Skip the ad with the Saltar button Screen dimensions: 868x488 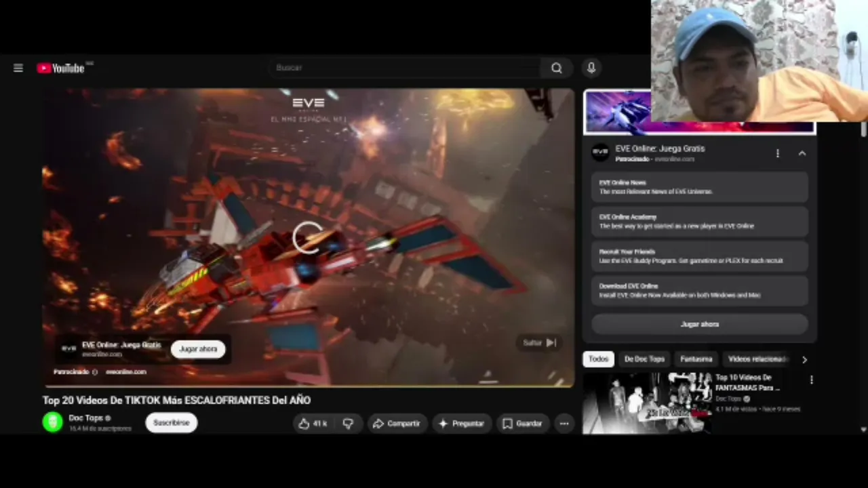tap(540, 343)
